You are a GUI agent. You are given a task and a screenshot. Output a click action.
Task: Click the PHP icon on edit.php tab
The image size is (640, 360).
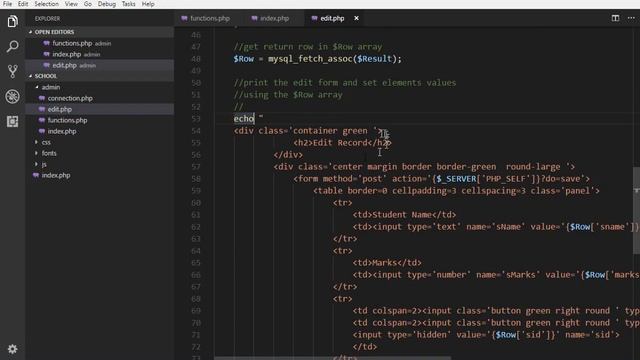314,18
